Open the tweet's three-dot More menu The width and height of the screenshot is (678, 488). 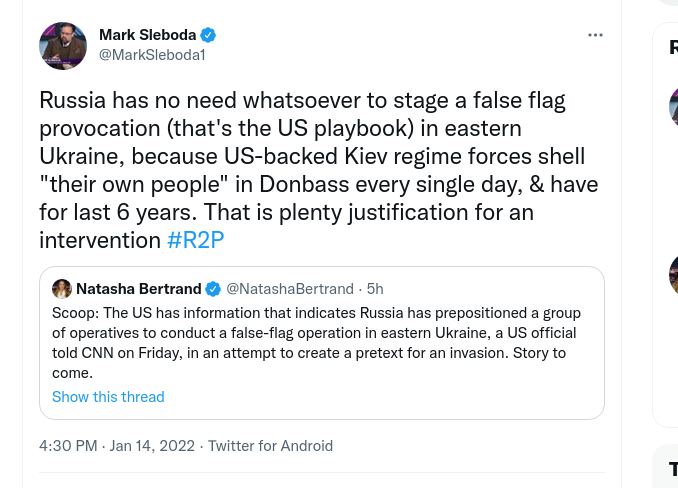[595, 35]
